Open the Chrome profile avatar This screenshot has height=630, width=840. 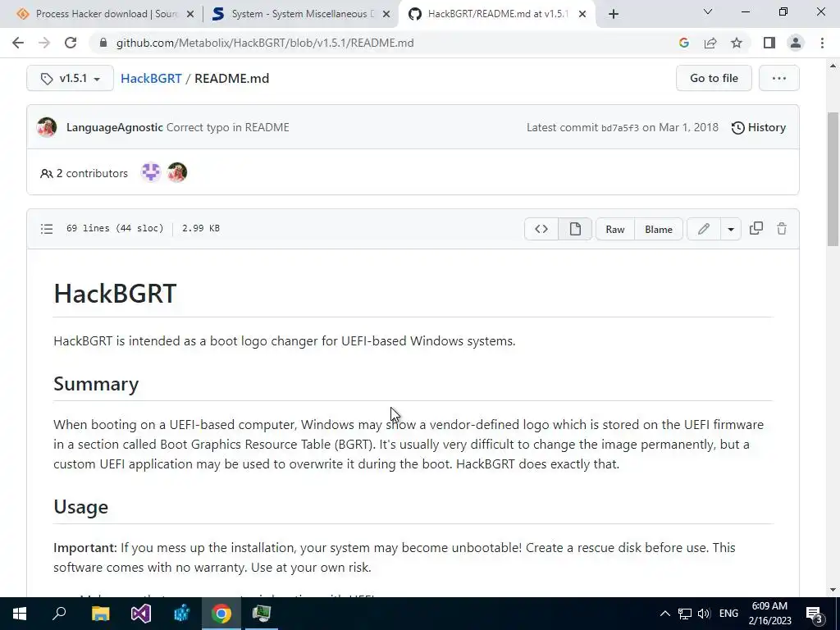tap(796, 43)
